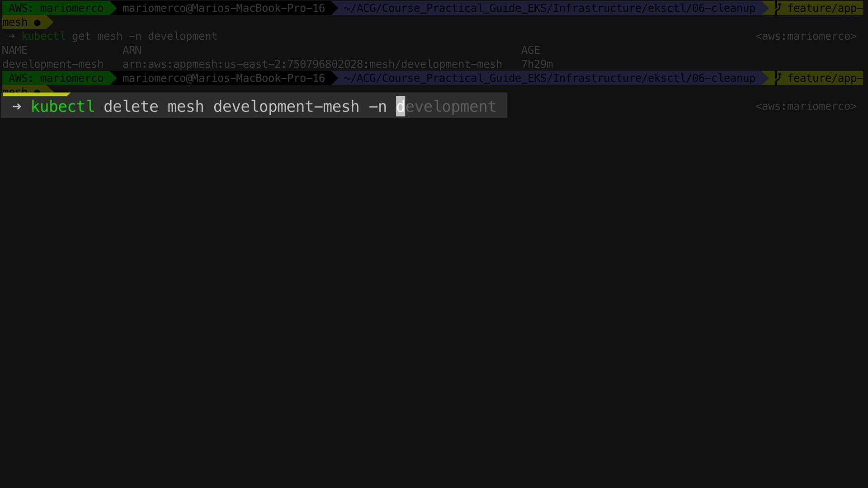Click the second AWS: mariomerco prompt segment
The image size is (868, 488).
tap(56, 78)
